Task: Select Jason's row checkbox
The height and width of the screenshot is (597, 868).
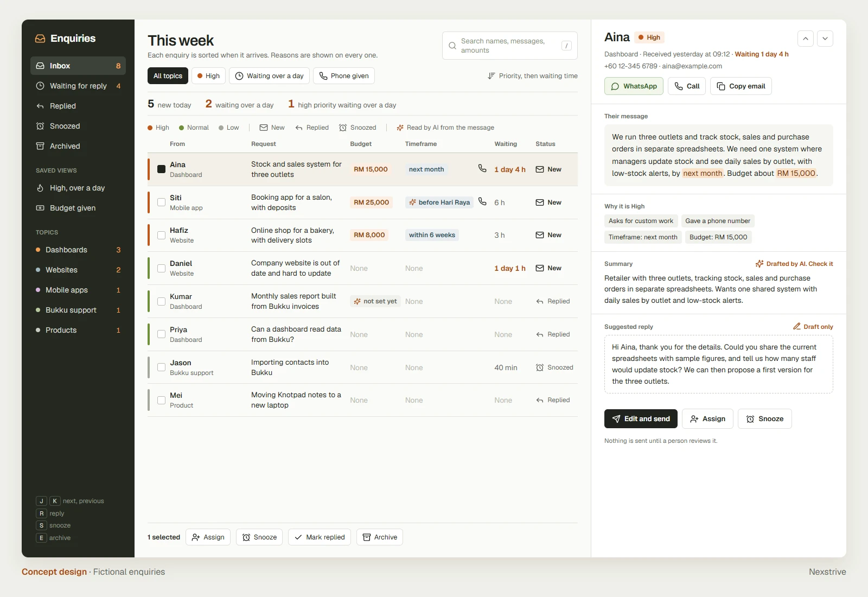Action: (161, 367)
